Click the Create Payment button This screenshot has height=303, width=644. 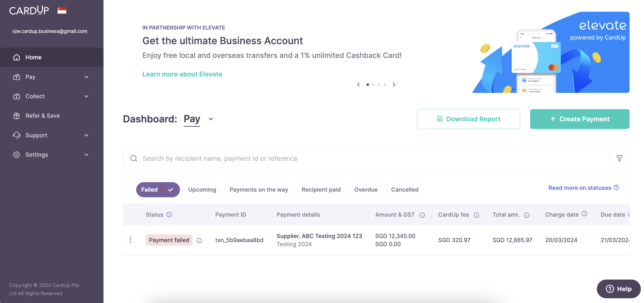(580, 119)
